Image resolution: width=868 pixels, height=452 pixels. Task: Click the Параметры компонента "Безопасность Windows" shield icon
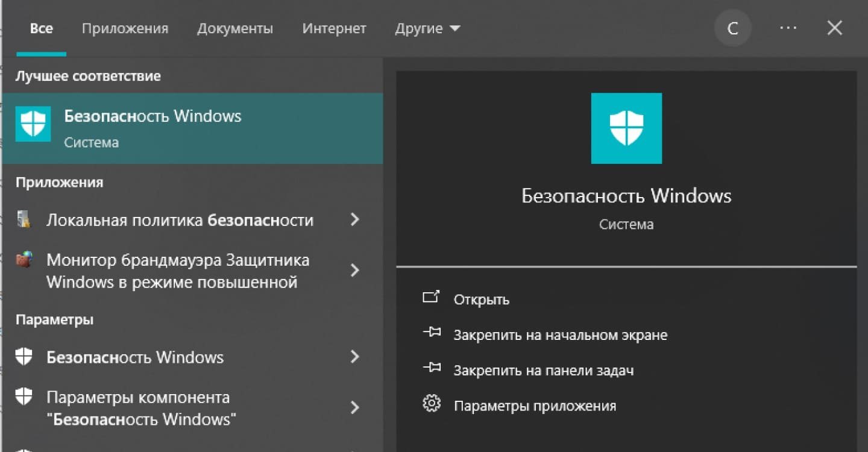(24, 397)
